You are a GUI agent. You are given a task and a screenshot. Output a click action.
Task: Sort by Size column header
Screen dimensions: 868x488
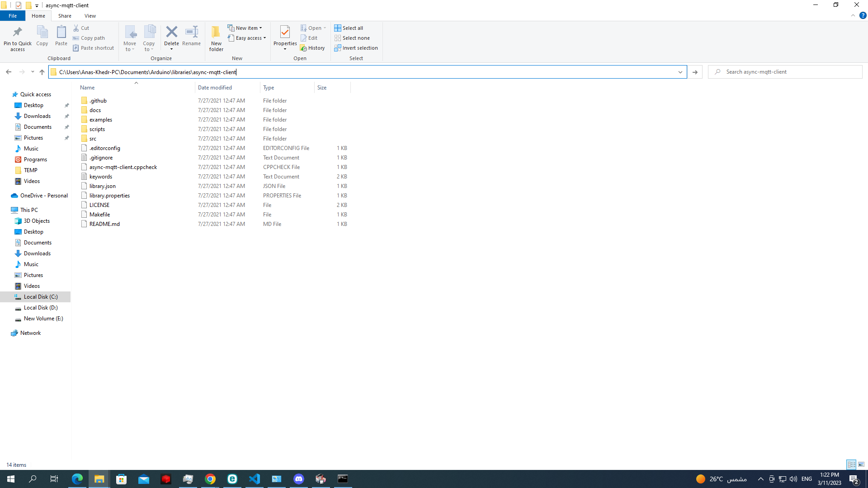[x=332, y=88]
